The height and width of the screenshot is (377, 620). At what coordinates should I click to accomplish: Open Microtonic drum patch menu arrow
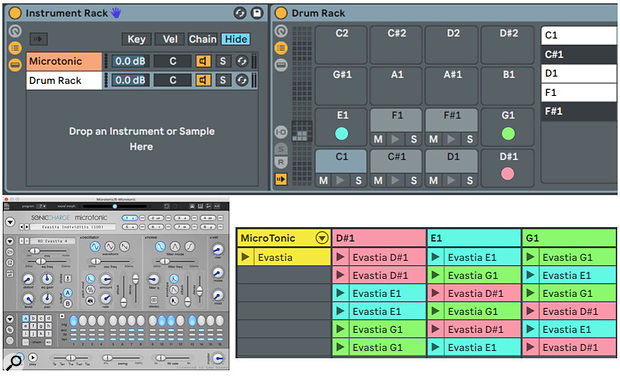(10, 241)
